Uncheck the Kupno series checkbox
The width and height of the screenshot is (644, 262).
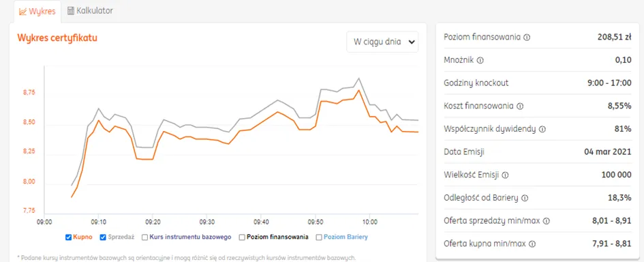pos(69,237)
